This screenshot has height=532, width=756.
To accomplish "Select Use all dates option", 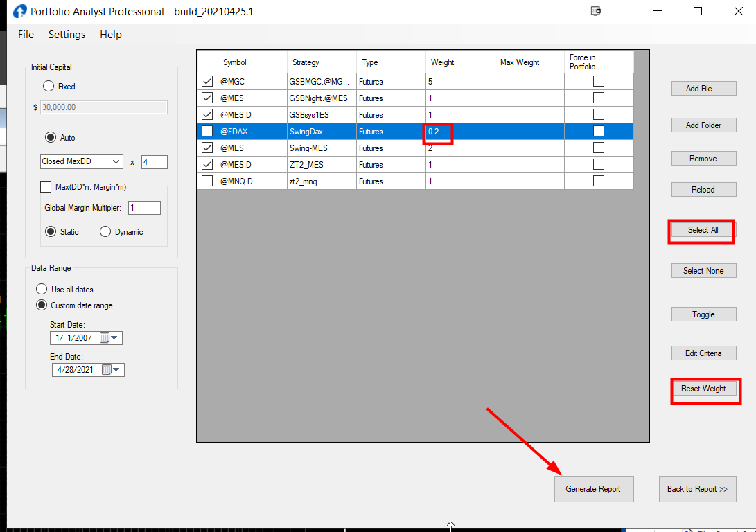I will point(42,290).
